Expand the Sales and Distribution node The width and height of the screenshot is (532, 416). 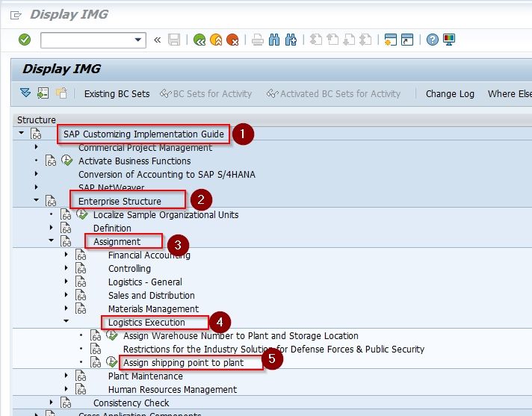point(66,294)
